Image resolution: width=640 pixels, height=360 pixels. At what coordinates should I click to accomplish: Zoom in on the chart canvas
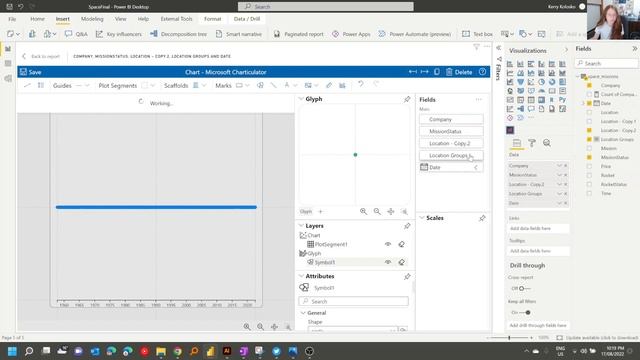247,327
